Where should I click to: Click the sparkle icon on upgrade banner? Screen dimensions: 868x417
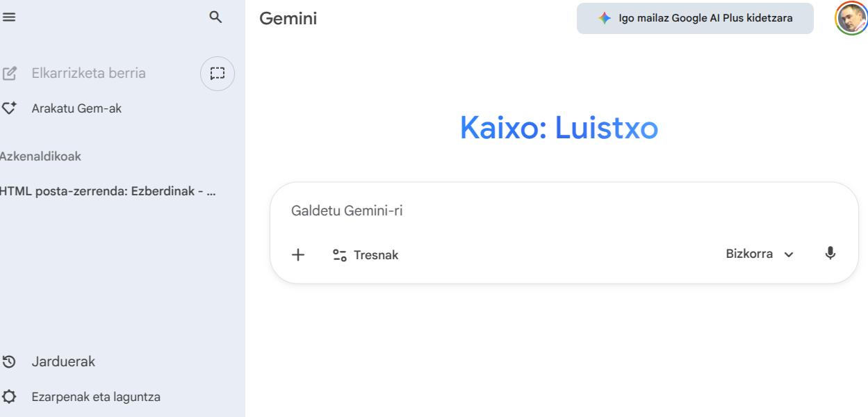[605, 18]
